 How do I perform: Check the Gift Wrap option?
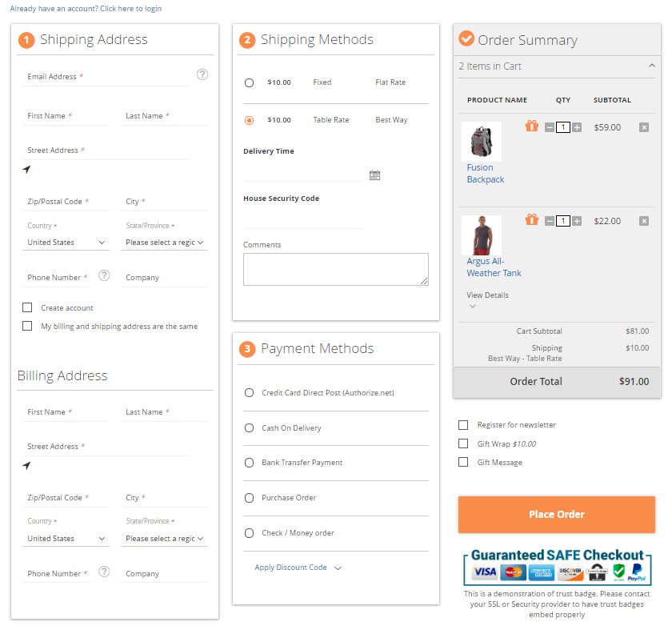tap(462, 443)
